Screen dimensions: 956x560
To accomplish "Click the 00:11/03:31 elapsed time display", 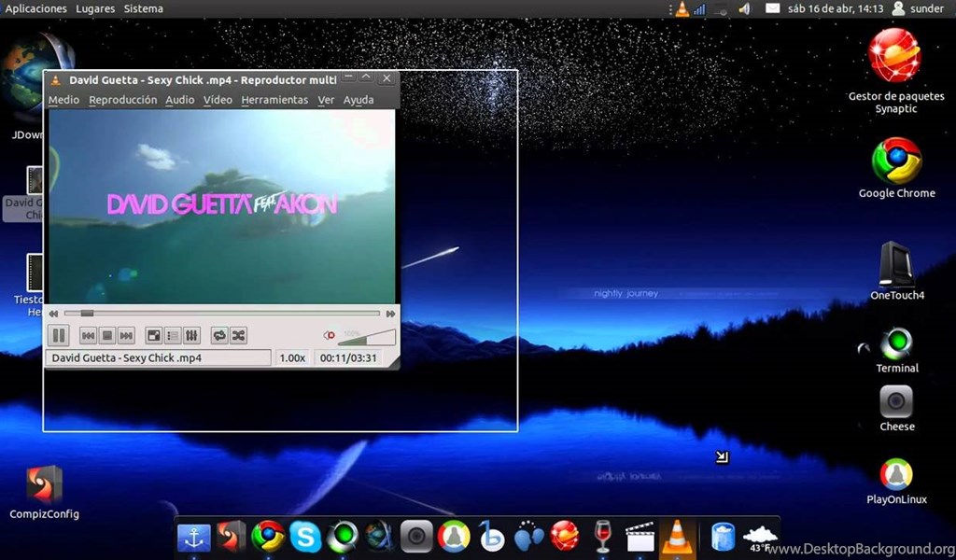I will 348,357.
